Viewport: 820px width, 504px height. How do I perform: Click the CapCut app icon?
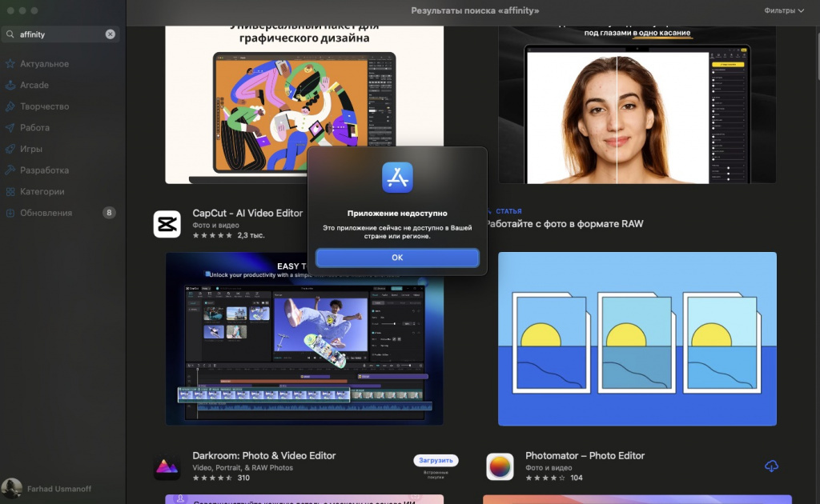click(x=167, y=224)
